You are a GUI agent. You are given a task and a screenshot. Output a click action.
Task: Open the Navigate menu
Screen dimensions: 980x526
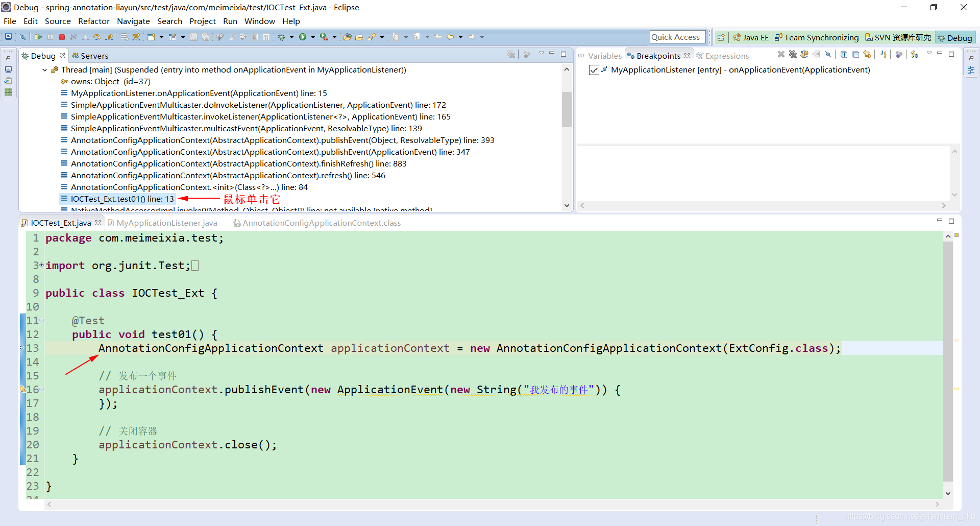133,21
